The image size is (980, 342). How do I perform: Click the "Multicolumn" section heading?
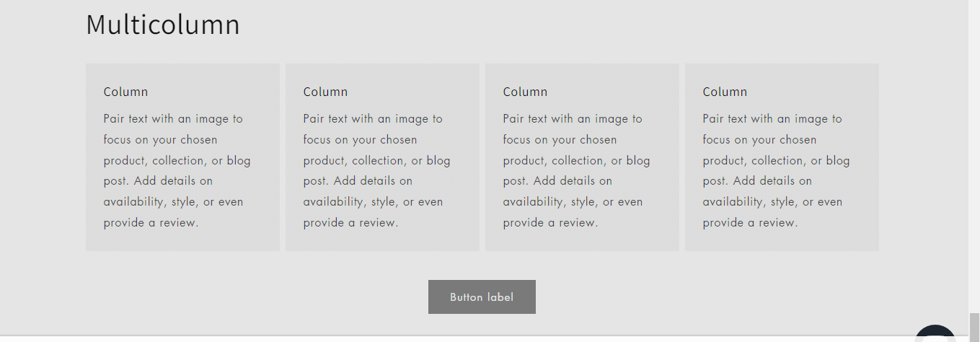pos(163,25)
